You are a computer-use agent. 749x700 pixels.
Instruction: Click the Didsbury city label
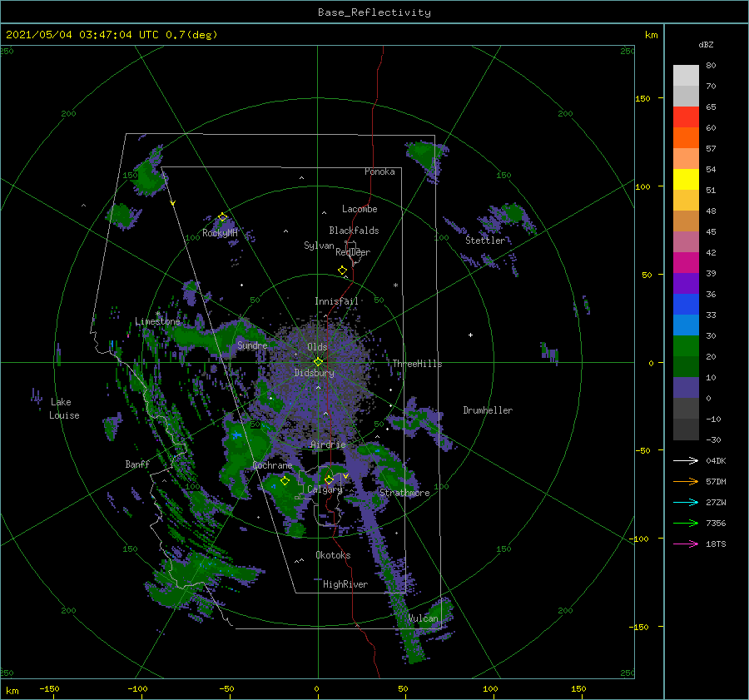314,373
